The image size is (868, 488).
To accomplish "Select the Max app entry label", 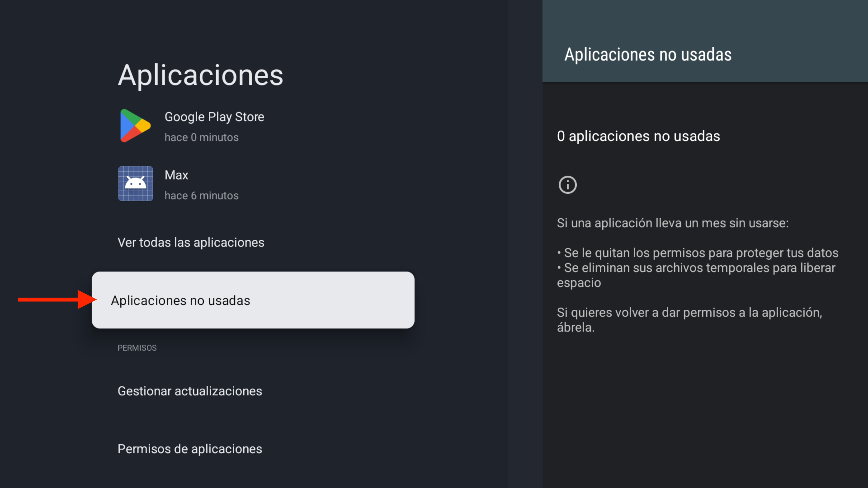I will coord(176,175).
